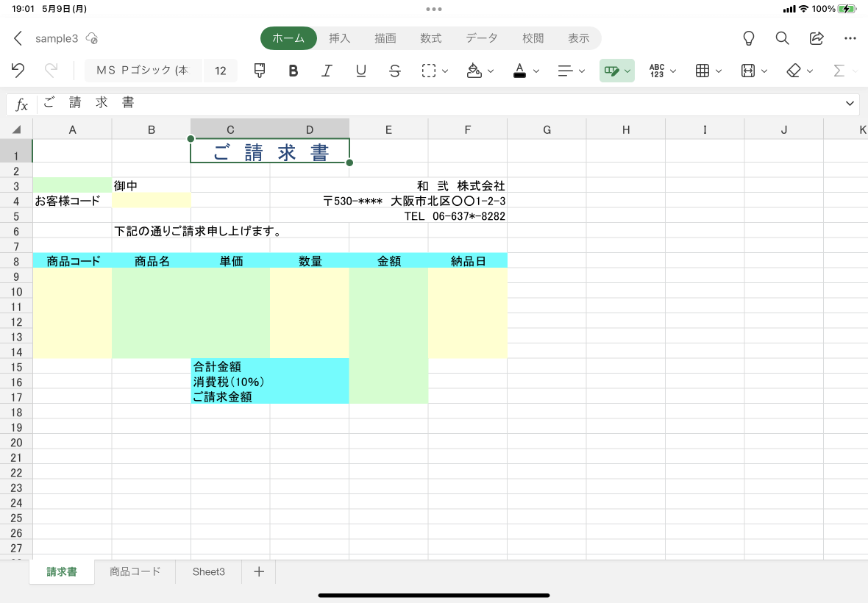
Task: Expand the formula bar with its chevron
Action: coord(850,103)
